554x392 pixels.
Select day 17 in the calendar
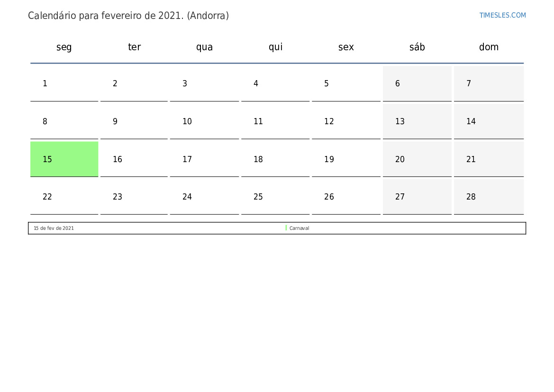tap(204, 159)
